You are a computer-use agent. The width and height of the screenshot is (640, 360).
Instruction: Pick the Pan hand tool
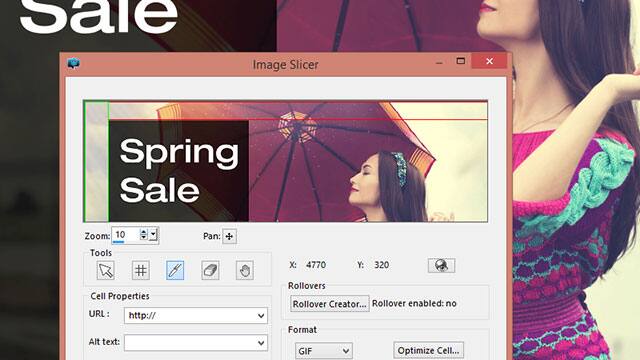click(245, 270)
